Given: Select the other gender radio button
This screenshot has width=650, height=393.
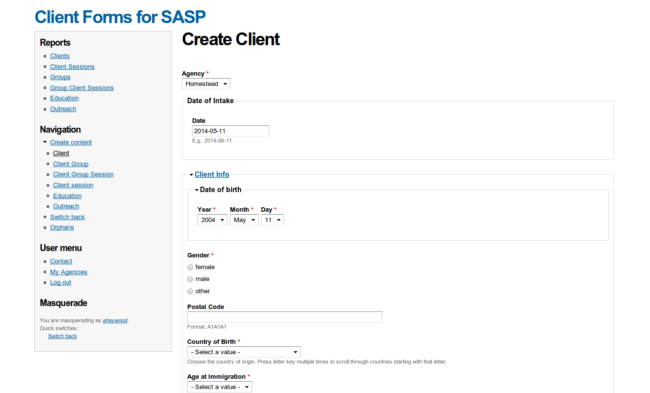Looking at the screenshot, I should pos(190,291).
